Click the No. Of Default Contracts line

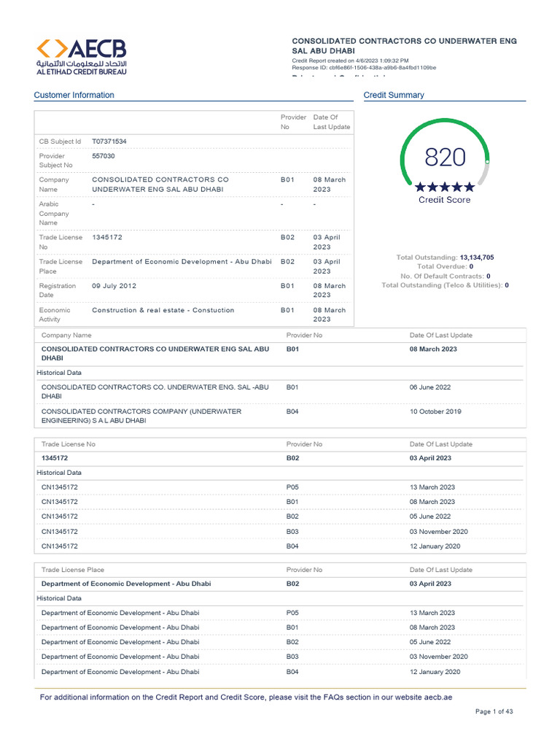tap(446, 276)
